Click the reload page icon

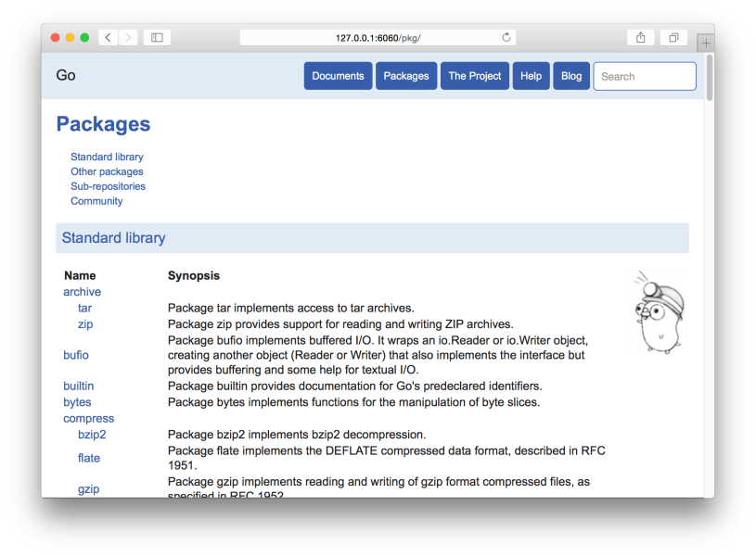506,38
